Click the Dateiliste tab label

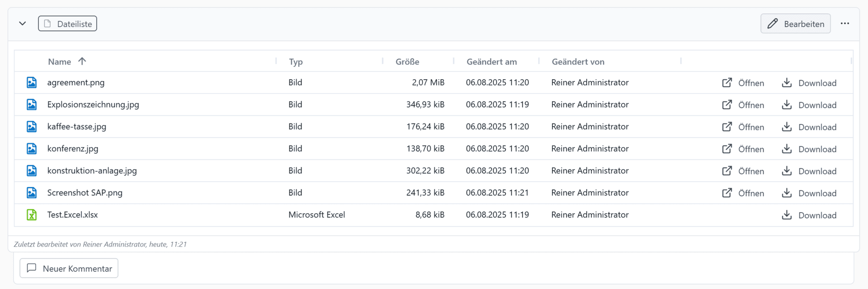pos(68,24)
